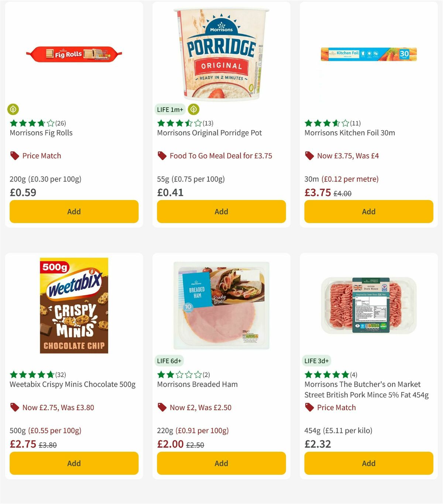
Task: Click the LIFE 1m+ badge on Porridge Pot
Action: coord(170,109)
